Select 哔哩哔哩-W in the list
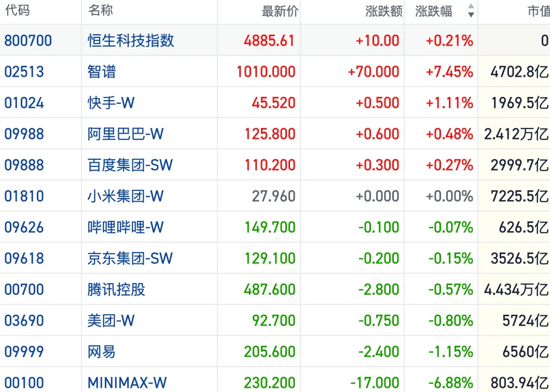Screen dimensions: 550x392 [126, 227]
